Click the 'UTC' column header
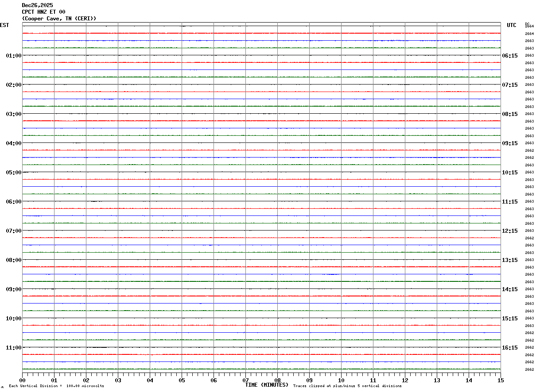536x392 pixels. coord(512,25)
